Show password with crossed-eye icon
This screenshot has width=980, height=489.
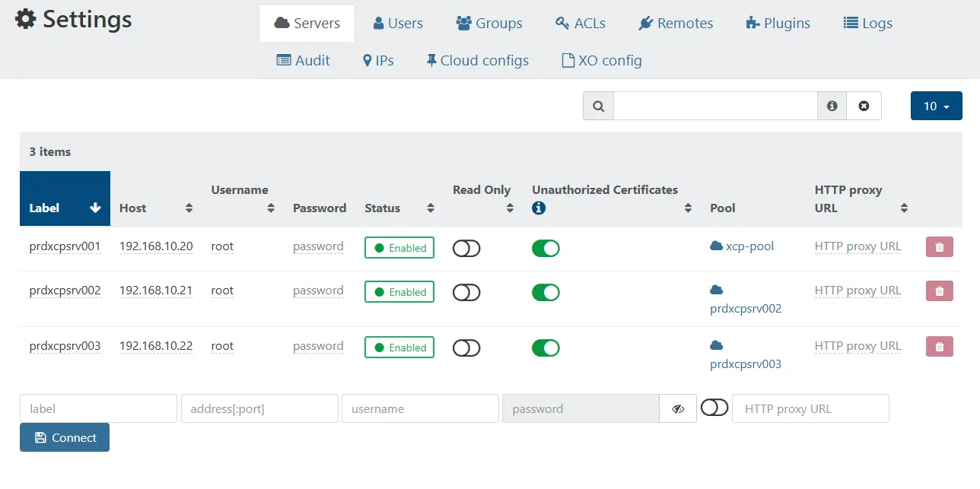click(x=678, y=409)
